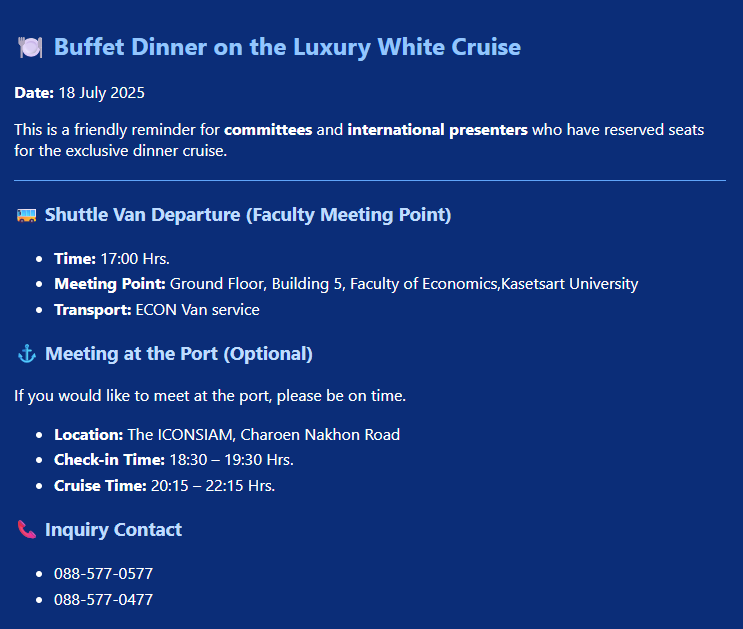The width and height of the screenshot is (743, 629).
Task: Click the shuttle van icon
Action: pos(27,215)
